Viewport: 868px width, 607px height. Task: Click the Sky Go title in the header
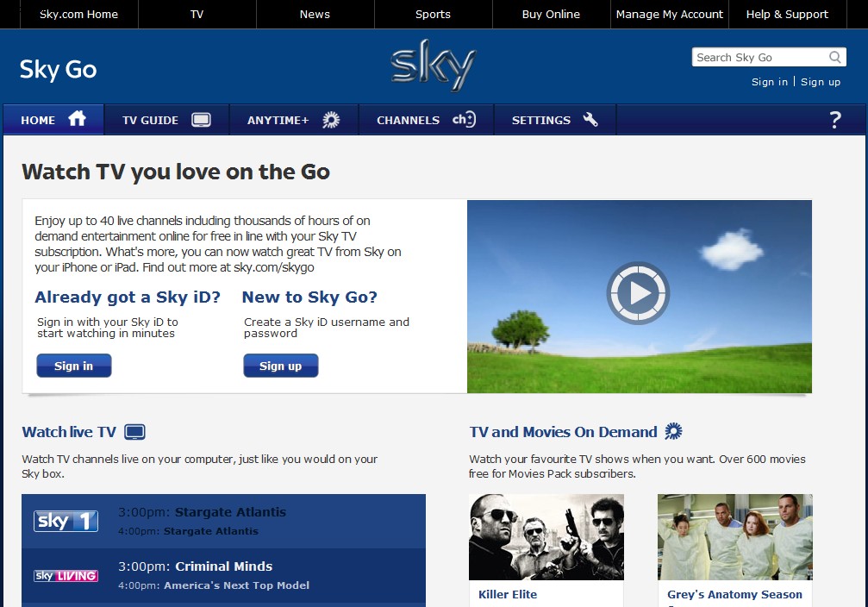click(x=58, y=70)
